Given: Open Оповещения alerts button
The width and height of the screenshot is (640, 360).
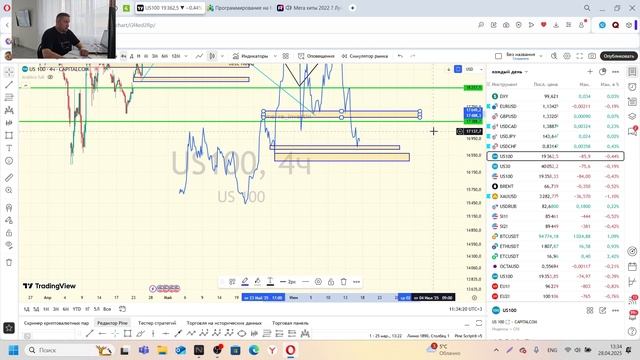Looking at the screenshot, I should pos(316,56).
